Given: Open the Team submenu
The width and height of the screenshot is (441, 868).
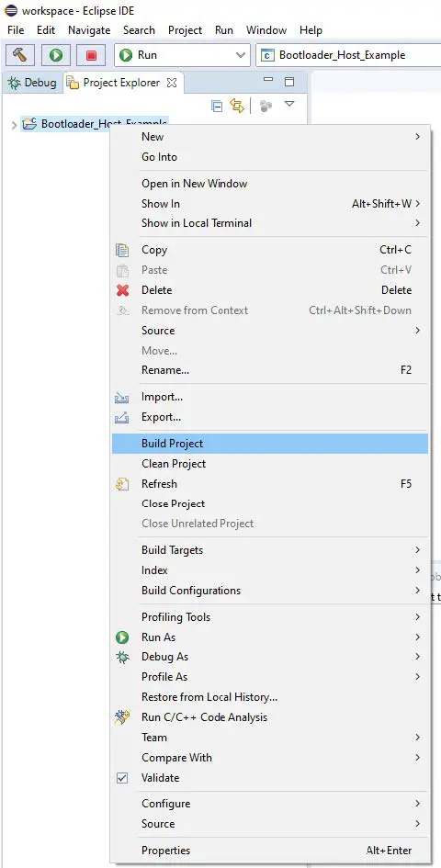Looking at the screenshot, I should coord(270,738).
